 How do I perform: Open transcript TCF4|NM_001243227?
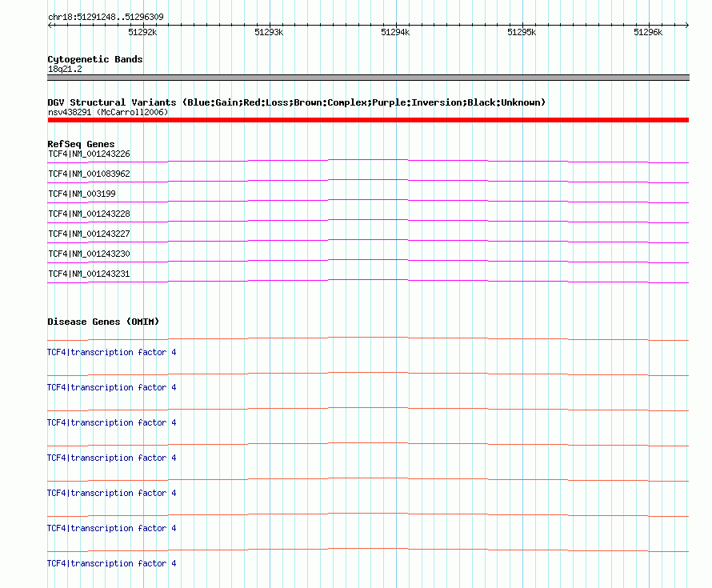pos(89,234)
